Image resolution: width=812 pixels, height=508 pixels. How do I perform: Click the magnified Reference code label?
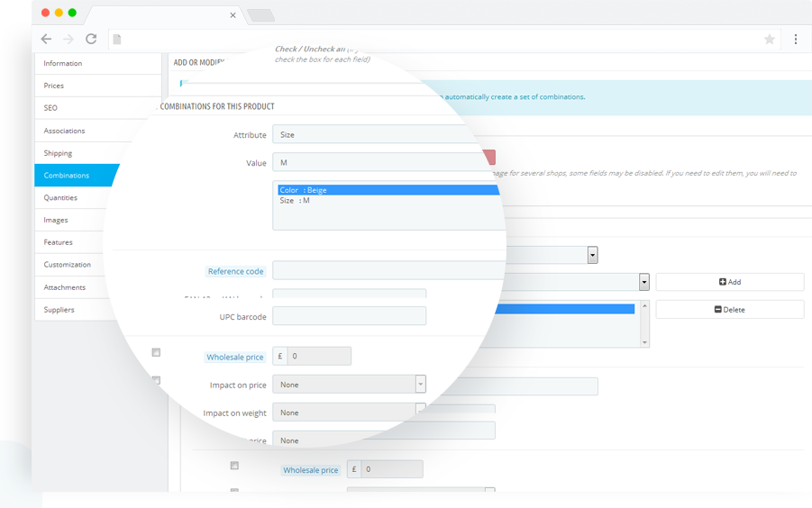[235, 271]
